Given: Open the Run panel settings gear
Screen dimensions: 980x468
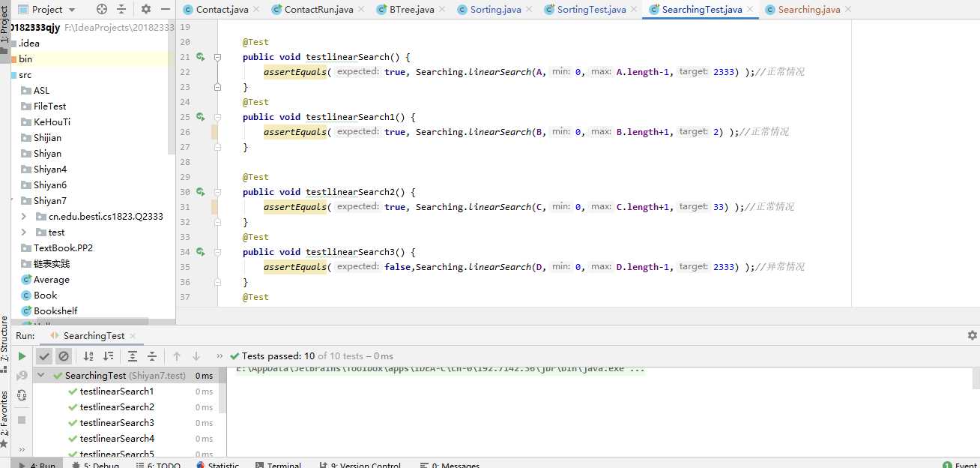Looking at the screenshot, I should [973, 335].
